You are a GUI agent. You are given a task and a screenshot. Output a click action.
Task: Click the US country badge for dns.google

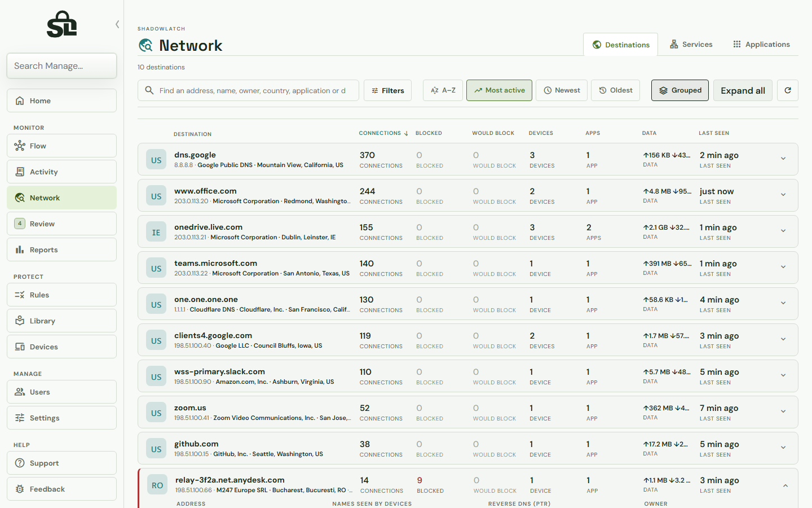(x=156, y=160)
